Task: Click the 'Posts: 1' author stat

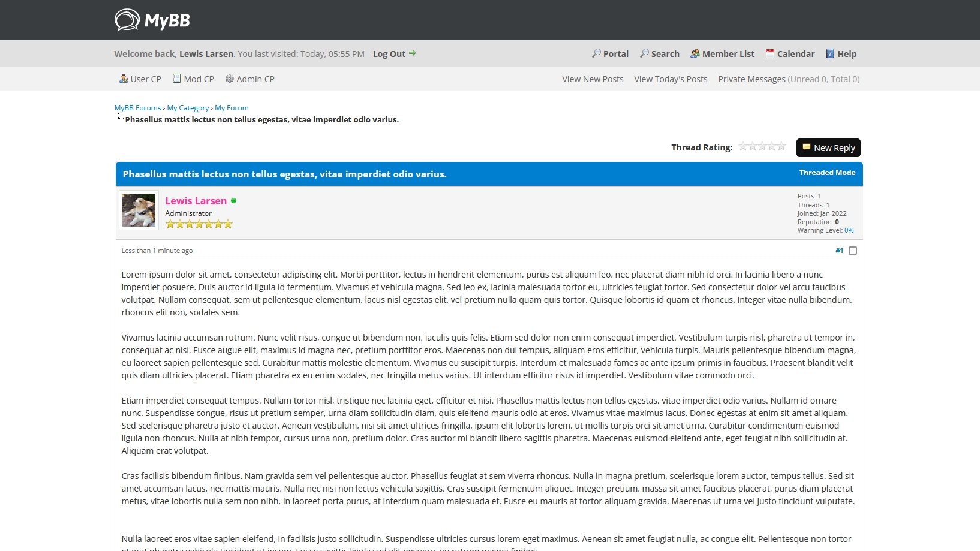Action: click(x=809, y=196)
